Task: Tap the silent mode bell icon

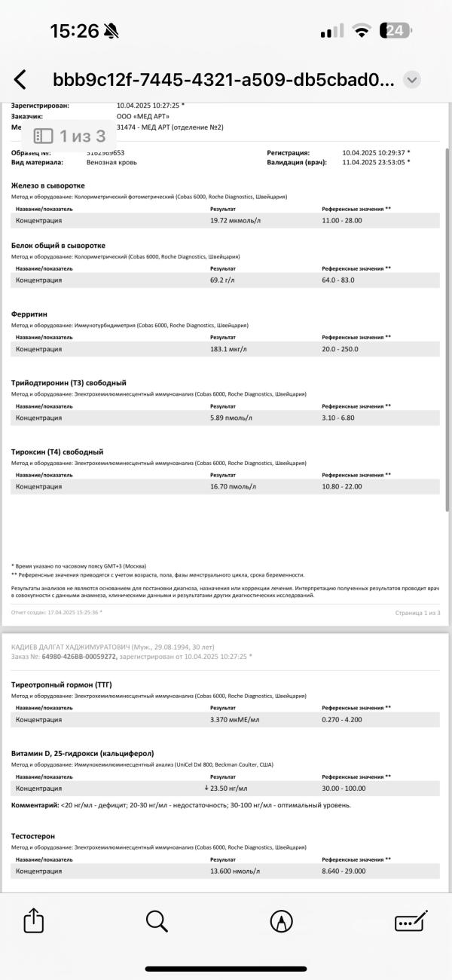Action: point(112,31)
